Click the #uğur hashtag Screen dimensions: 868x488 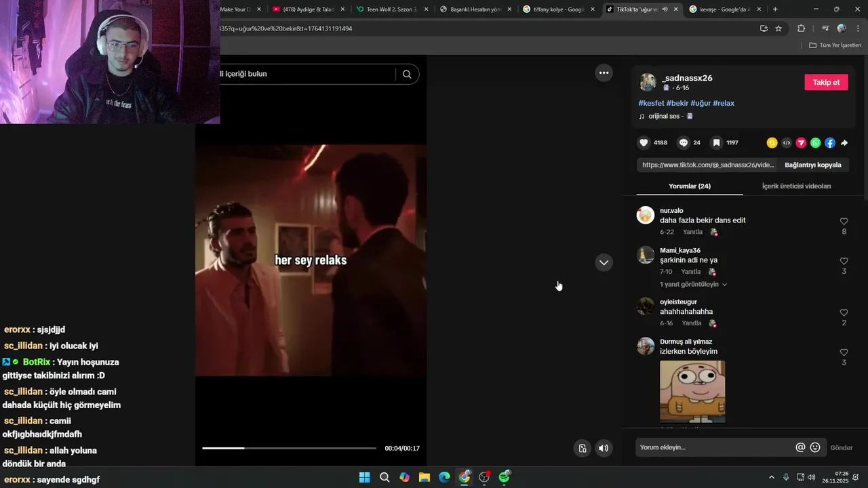pyautogui.click(x=701, y=103)
